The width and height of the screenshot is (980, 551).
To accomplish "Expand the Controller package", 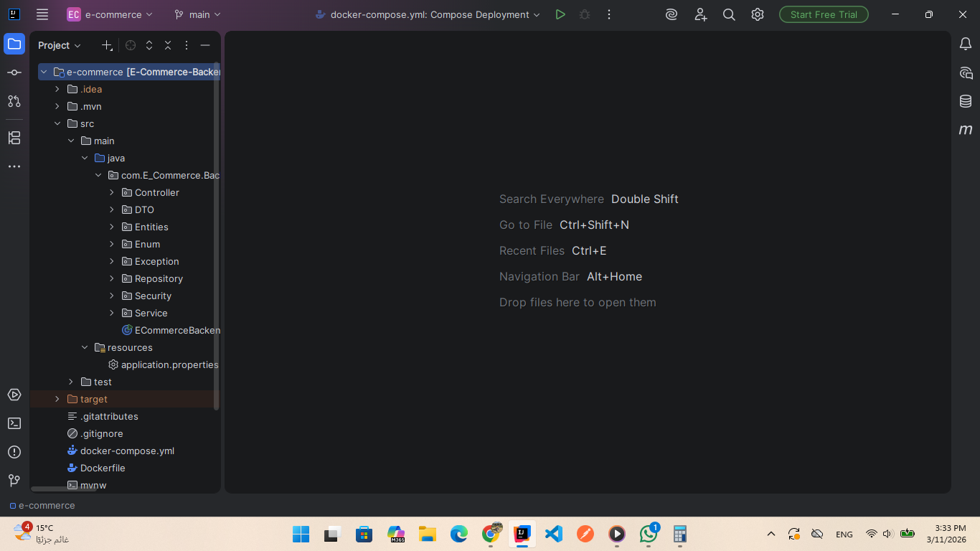I will click(112, 192).
